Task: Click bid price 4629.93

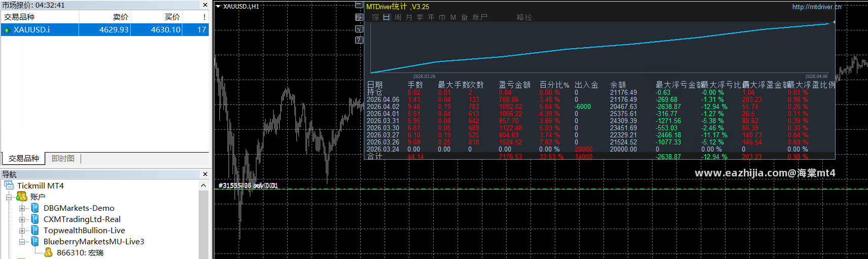Action: pyautogui.click(x=114, y=30)
